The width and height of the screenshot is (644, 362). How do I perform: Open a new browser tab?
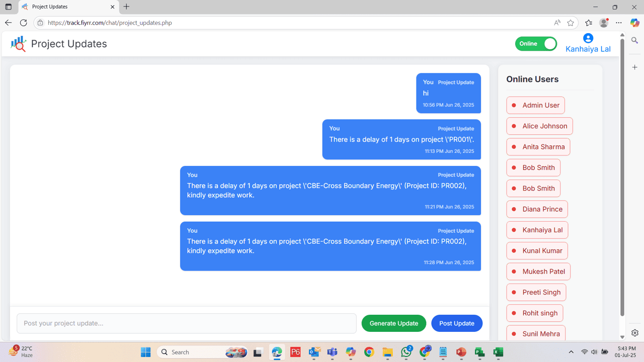click(x=126, y=7)
